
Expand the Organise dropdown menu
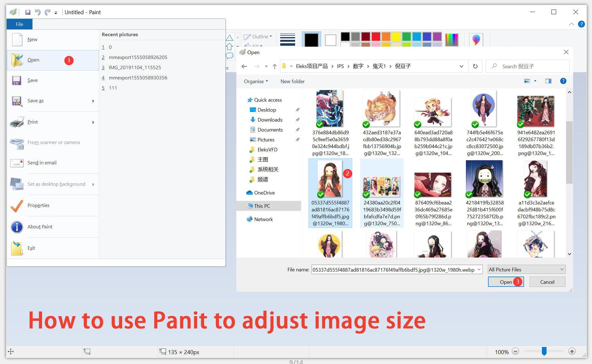(256, 81)
